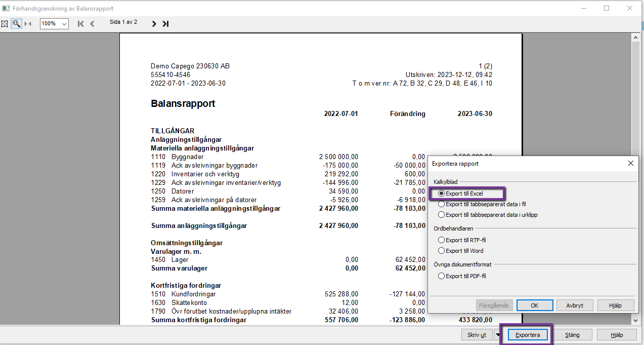Click the fit whole page icon
This screenshot has width=644, height=345.
[x=5, y=24]
